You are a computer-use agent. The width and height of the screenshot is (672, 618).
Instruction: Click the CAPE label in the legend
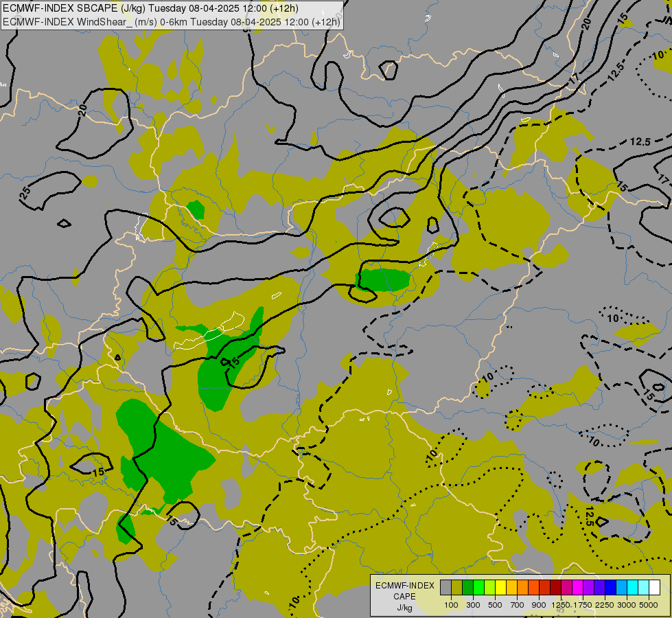[404, 597]
